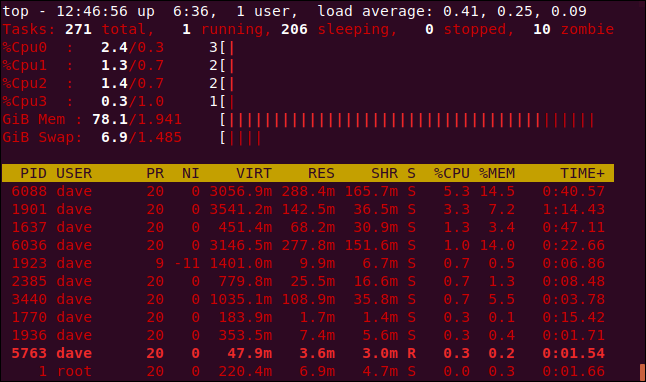Click the PR column header
Screen dimensions: 646x382
coord(155,173)
